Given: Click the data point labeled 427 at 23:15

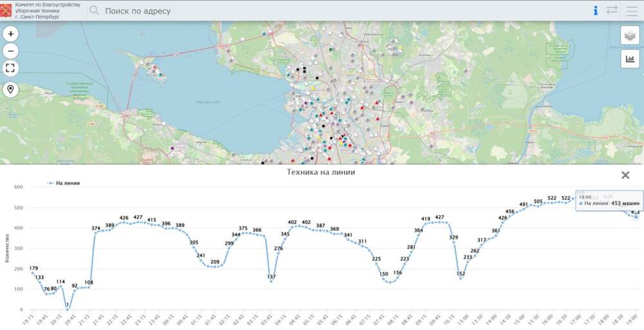Looking at the screenshot, I should (x=138, y=223).
